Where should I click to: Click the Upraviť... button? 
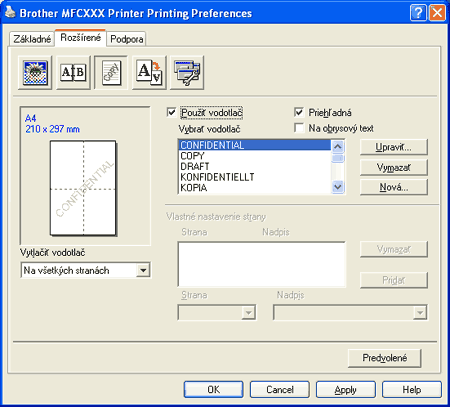click(x=393, y=147)
